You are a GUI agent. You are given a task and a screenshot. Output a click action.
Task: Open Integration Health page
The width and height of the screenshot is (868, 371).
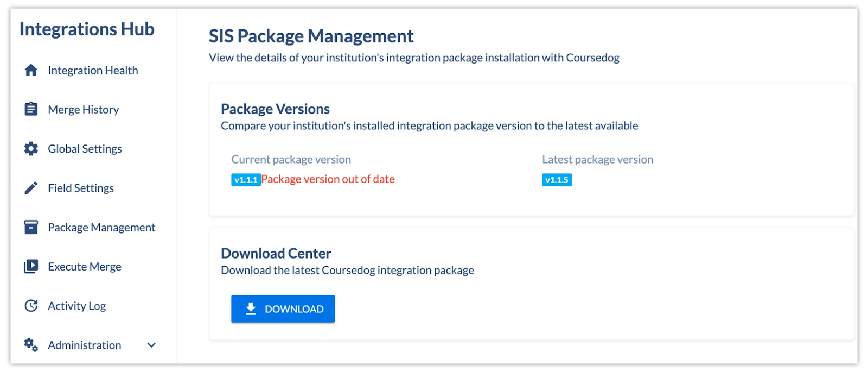click(93, 70)
